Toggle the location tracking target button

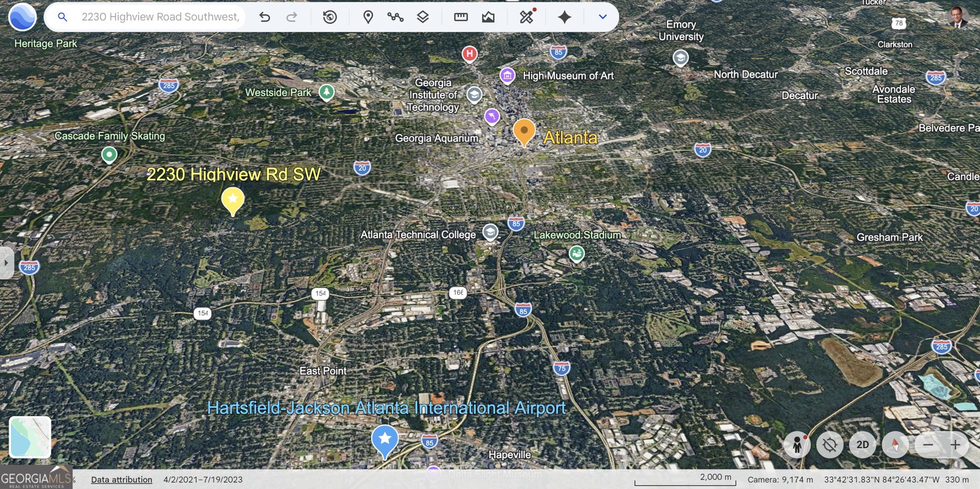[x=829, y=445]
